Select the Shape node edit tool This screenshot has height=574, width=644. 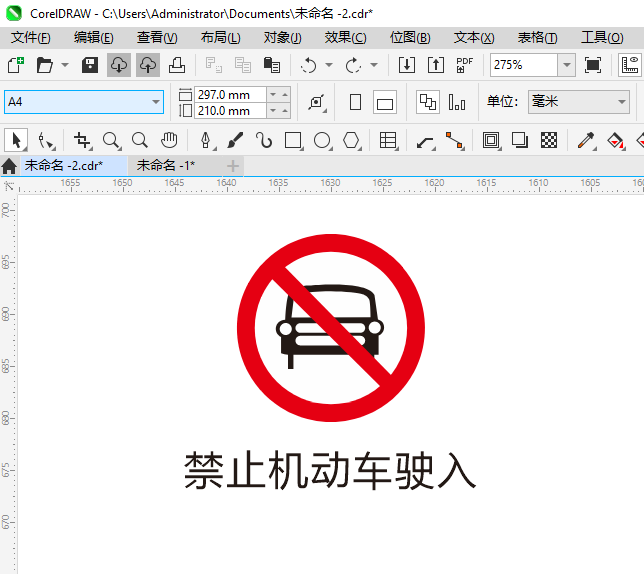46,141
